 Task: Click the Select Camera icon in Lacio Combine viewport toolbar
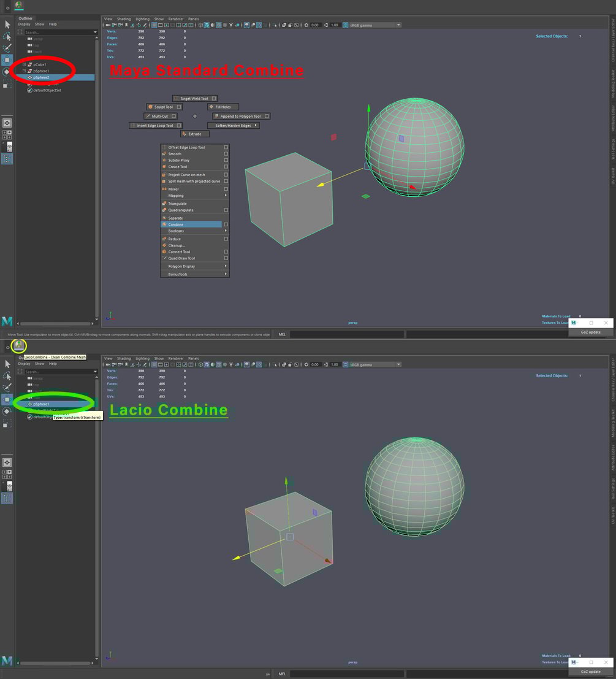click(x=108, y=364)
